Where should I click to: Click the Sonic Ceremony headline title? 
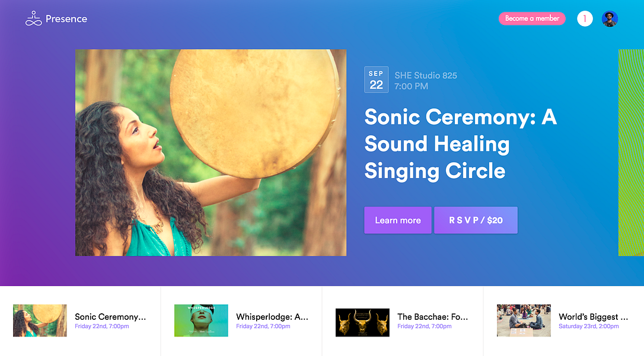coord(460,144)
